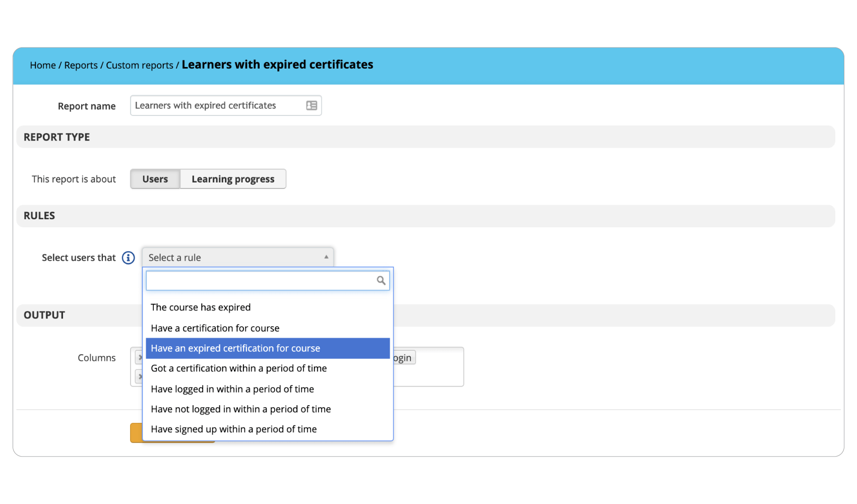Pick 'Have an expired certification for course'
Image resolution: width=857 pixels, height=504 pixels.
tap(235, 348)
